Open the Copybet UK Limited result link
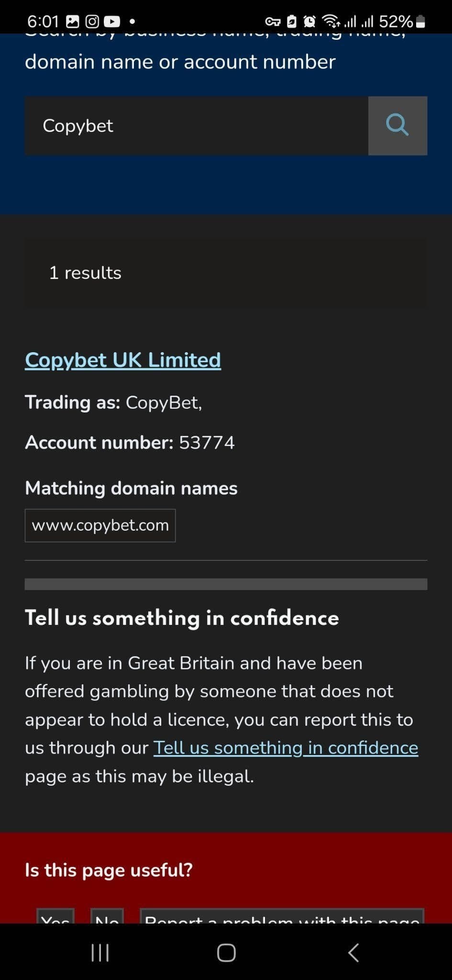The image size is (452, 980). point(122,360)
